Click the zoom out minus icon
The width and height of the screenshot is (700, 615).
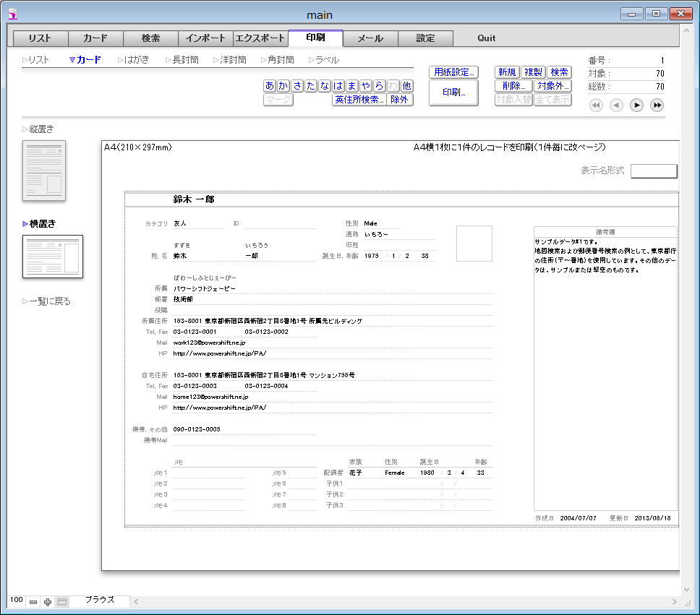tap(33, 602)
